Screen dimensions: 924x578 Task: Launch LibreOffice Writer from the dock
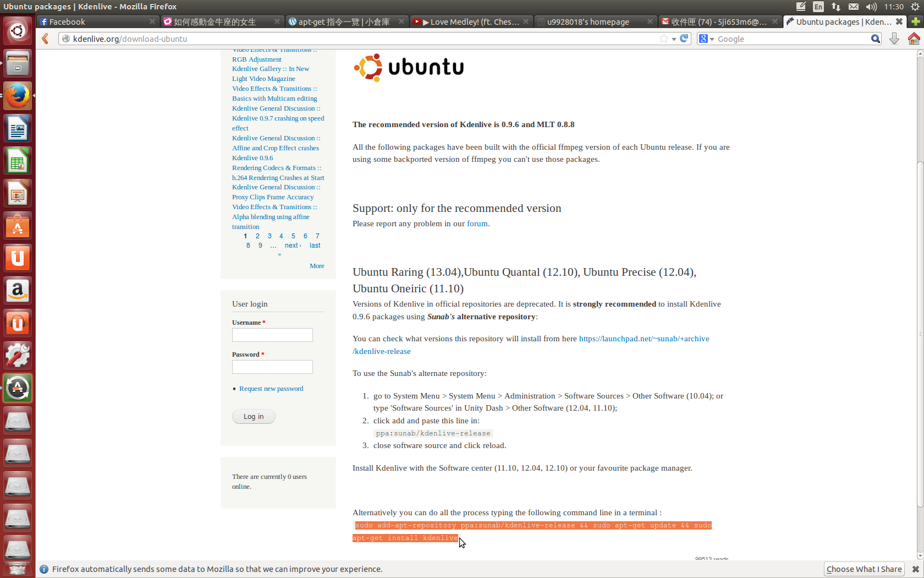point(18,128)
